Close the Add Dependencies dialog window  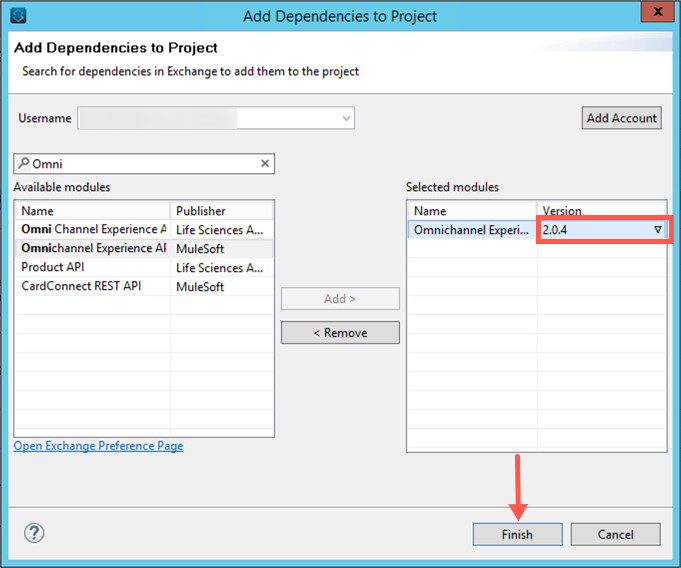(658, 11)
